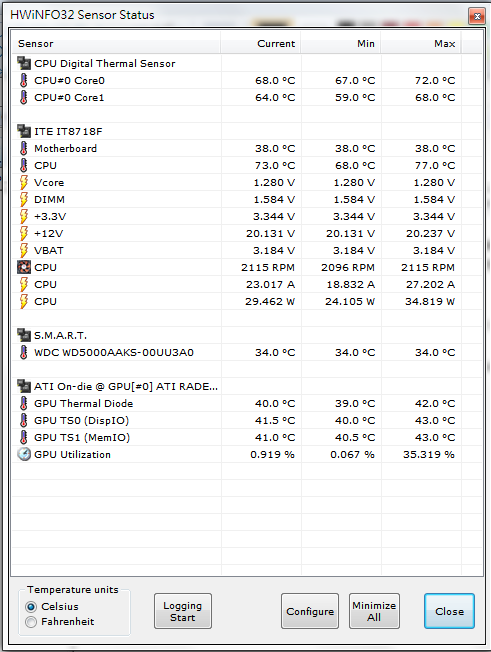Click the Core1 minimum value 59.0 °C
Image resolution: width=491 pixels, height=652 pixels.
355,98
